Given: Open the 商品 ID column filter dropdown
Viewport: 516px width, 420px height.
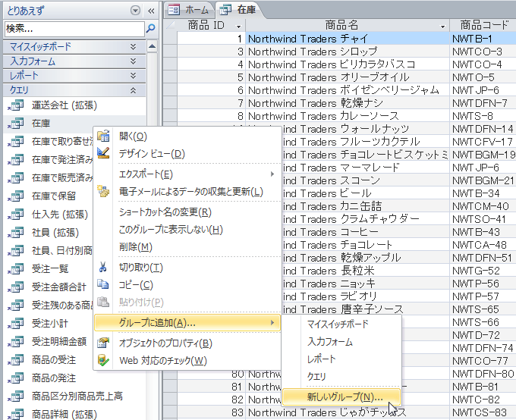Looking at the screenshot, I should point(238,27).
